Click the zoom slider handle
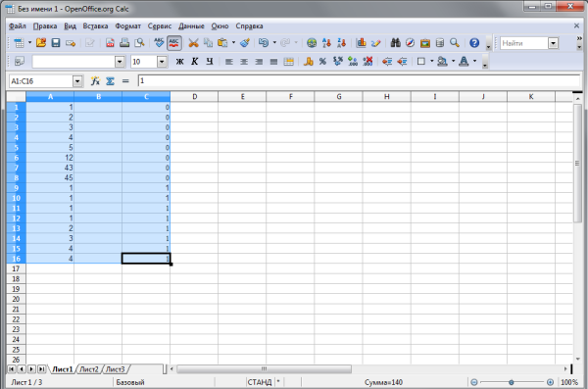This screenshot has width=588, height=389. click(x=512, y=382)
